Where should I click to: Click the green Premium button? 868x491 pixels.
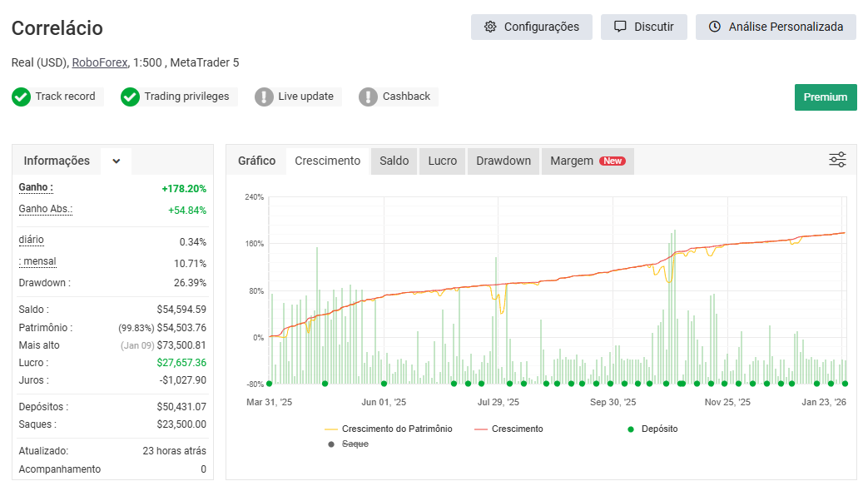(825, 97)
